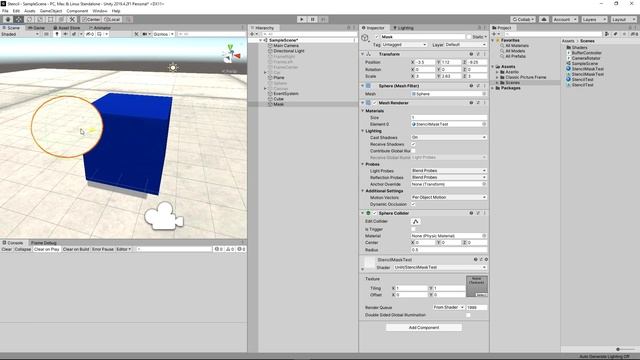640x360 pixels.
Task: Click the GameObject icon in Inspector
Action: 365,38
